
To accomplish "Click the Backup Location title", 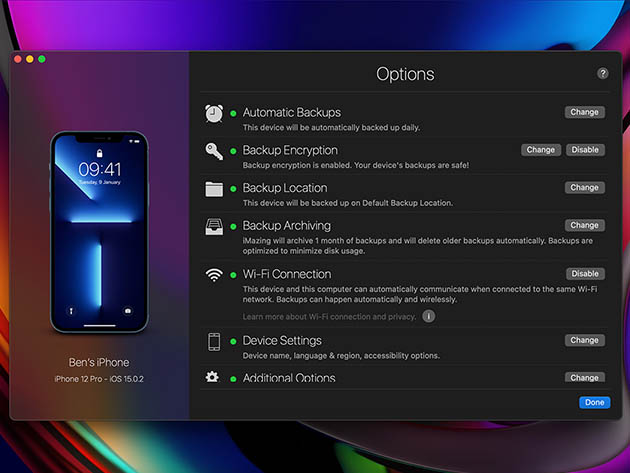I will pyautogui.click(x=285, y=188).
